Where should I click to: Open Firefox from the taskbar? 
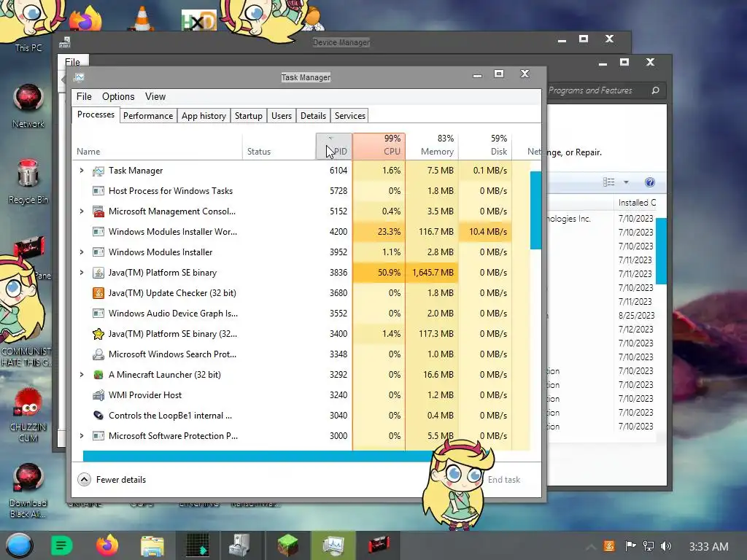click(x=107, y=545)
